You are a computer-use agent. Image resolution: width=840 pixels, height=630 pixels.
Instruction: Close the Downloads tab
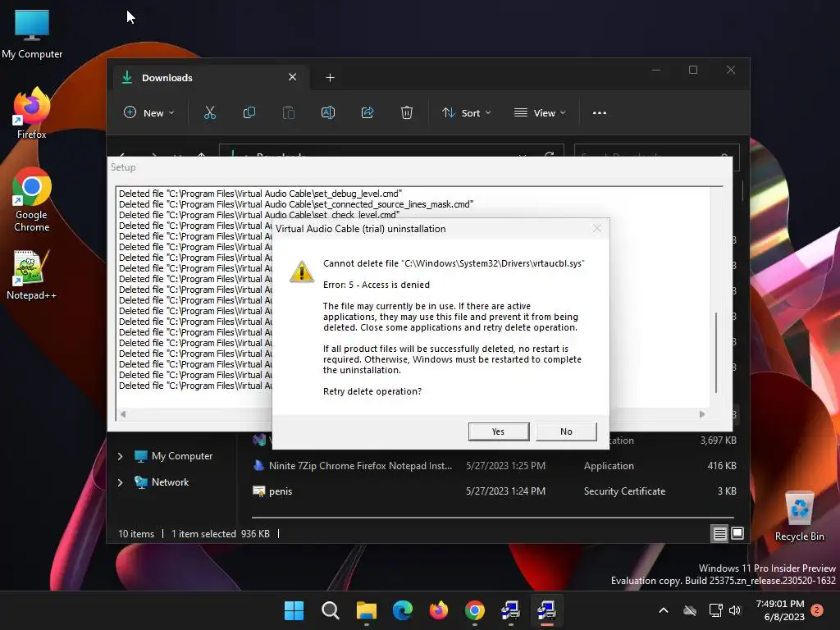(293, 77)
